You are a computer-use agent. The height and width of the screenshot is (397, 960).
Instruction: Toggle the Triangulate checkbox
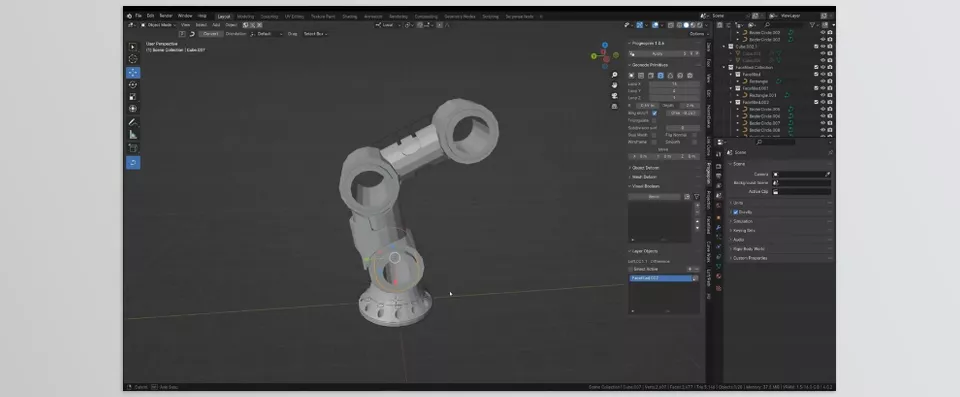654,121
